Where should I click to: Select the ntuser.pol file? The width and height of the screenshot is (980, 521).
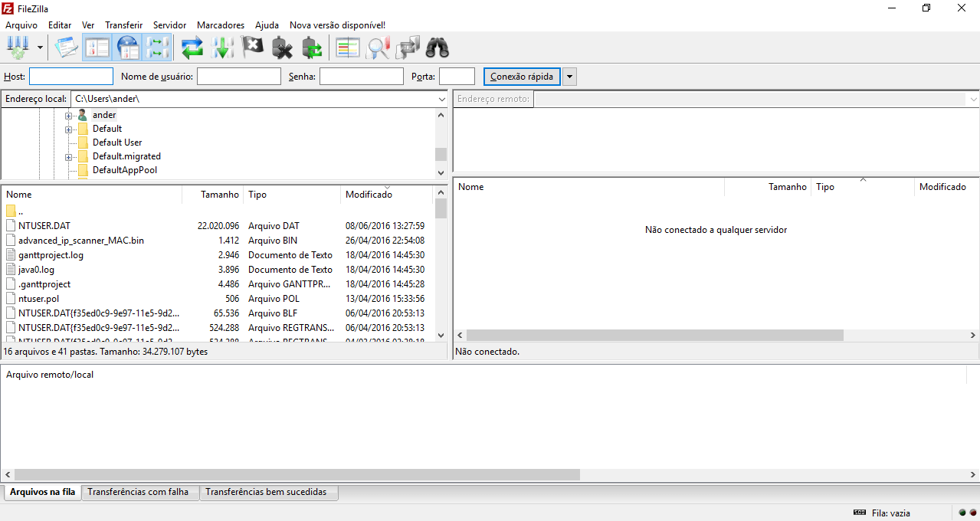coord(218,299)
